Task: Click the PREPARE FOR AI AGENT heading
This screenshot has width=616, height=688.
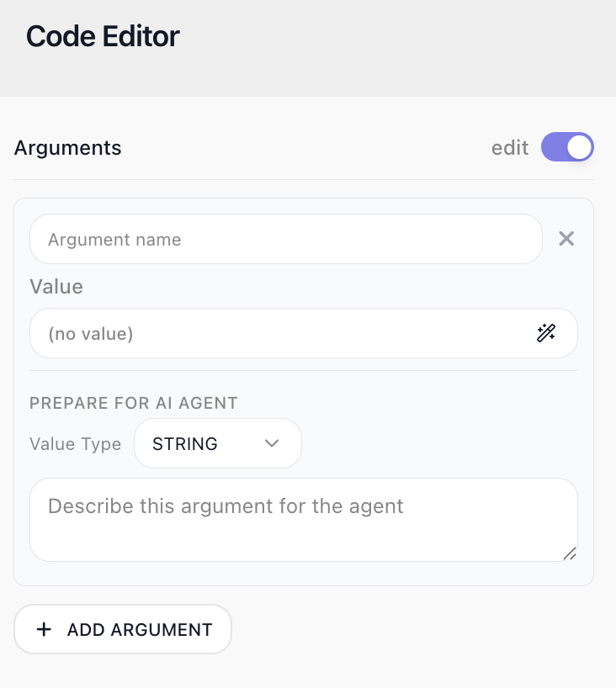Action: pyautogui.click(x=134, y=403)
